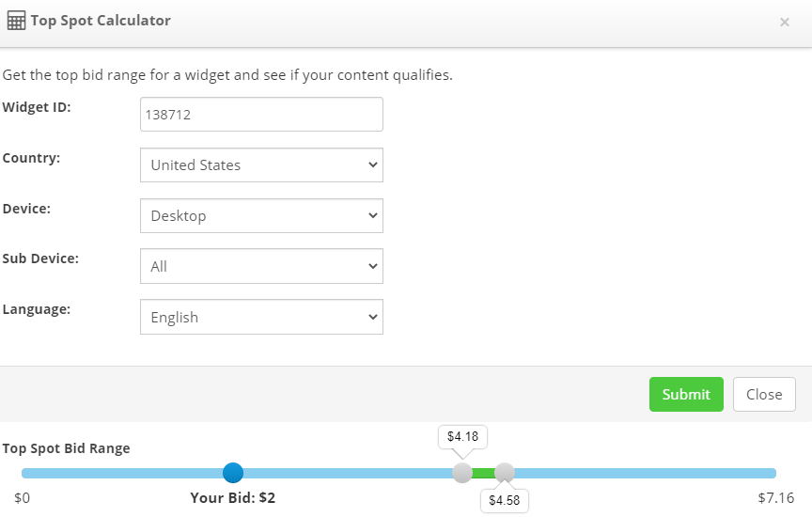Dismiss the dialog using the X icon
The height and width of the screenshot is (517, 812).
[x=785, y=22]
